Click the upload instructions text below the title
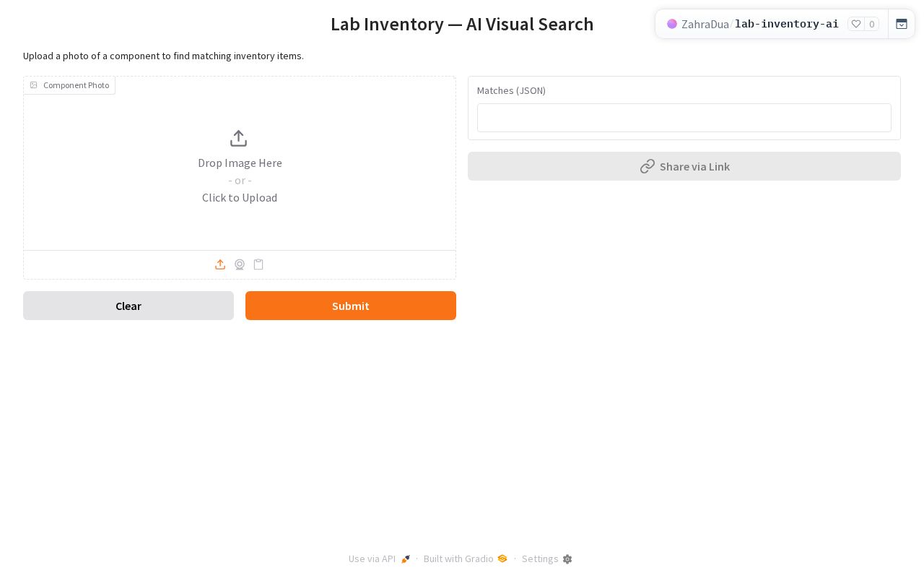 pos(163,56)
